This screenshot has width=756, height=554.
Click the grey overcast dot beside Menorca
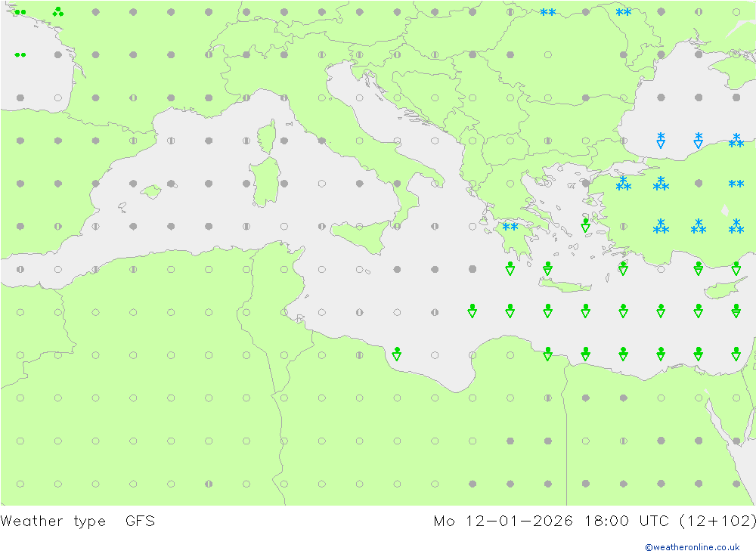pos(171,184)
